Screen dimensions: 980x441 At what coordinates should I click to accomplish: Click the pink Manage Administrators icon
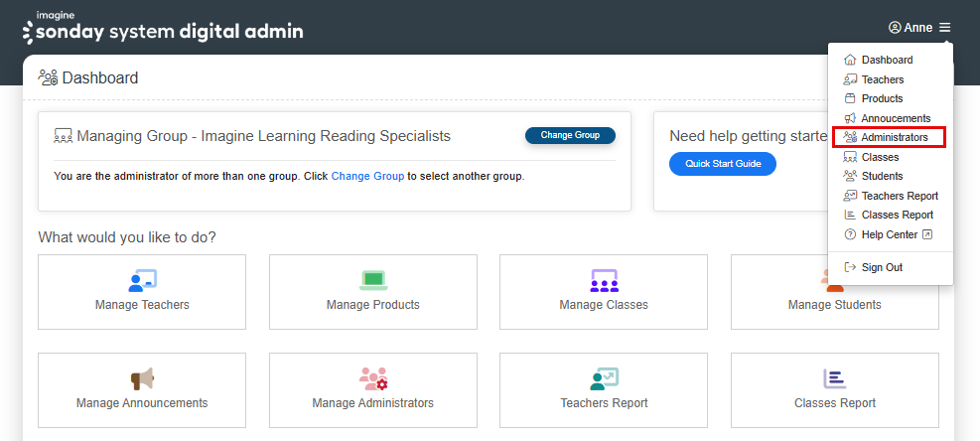click(x=373, y=378)
